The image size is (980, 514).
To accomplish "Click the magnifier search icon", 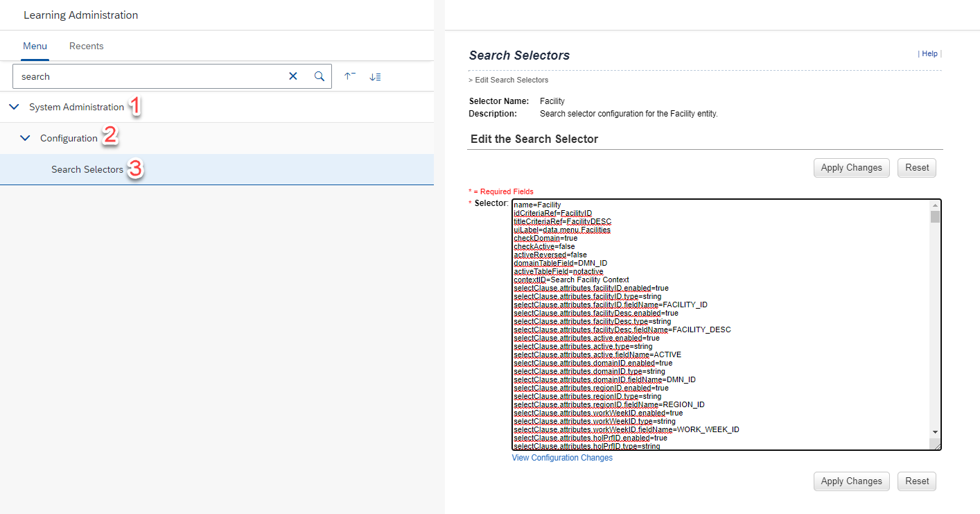I will coord(320,76).
